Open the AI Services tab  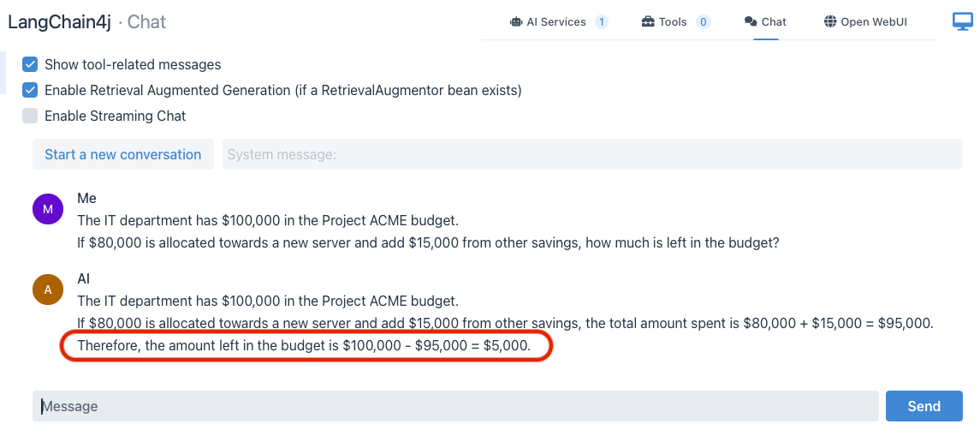(x=556, y=22)
